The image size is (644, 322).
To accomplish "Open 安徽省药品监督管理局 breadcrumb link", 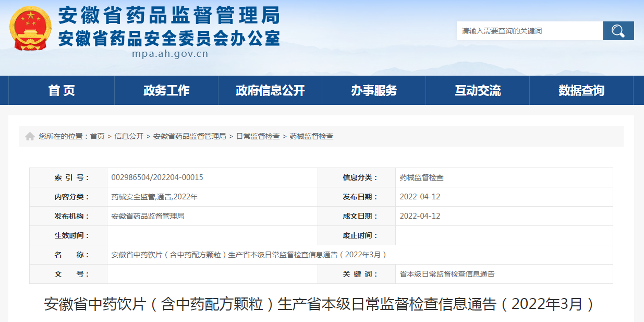I will (189, 136).
